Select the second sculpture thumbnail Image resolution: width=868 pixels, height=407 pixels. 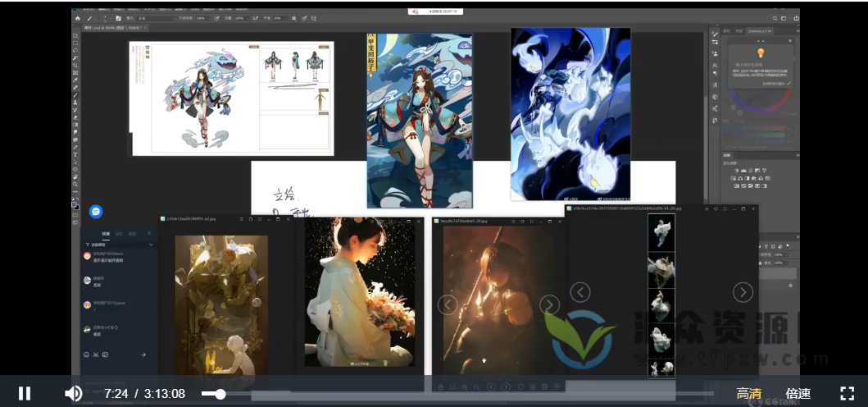[661, 269]
